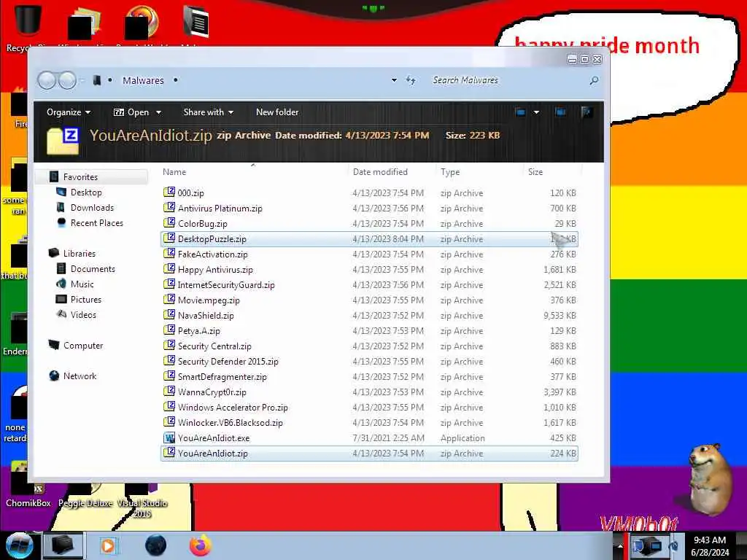
Task: Select the YouAreAnIdiot.zip list row
Action: click(x=369, y=454)
